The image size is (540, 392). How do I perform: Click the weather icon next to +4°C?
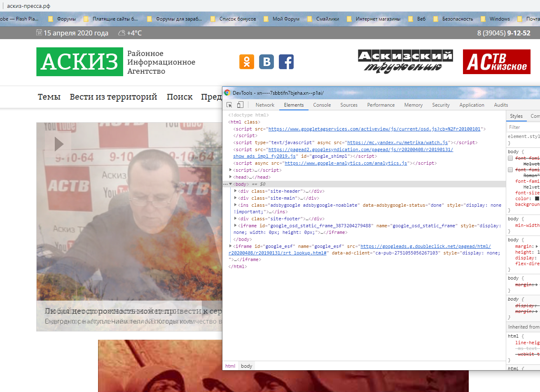tap(121, 33)
